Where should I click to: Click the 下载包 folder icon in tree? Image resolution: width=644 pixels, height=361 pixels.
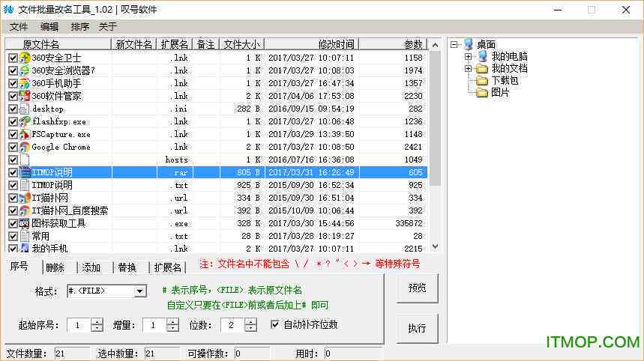coord(482,80)
